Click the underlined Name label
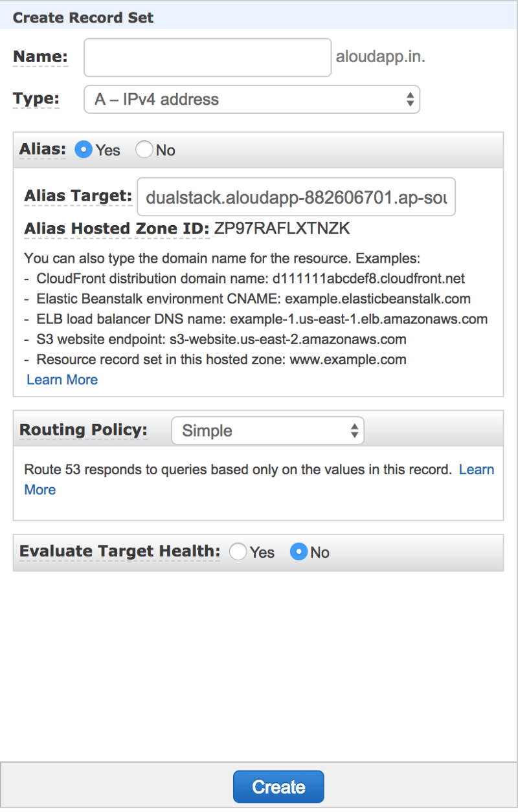The width and height of the screenshot is (518, 812). [40, 57]
